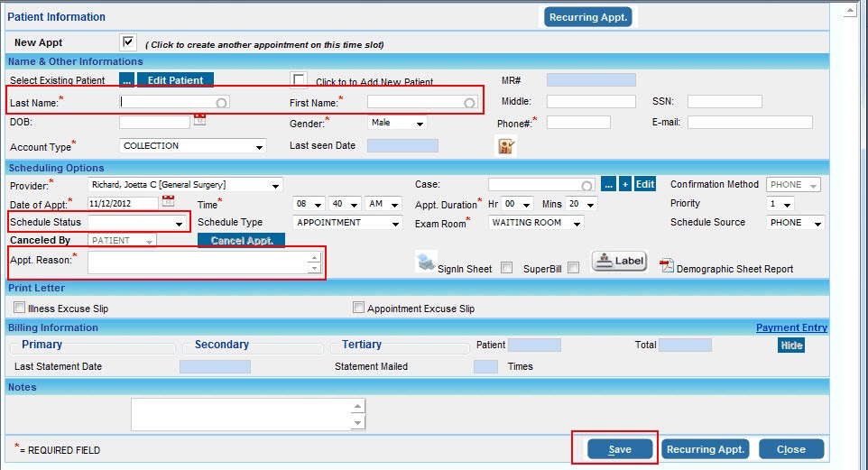This screenshot has height=470, width=868.
Task: Click the Label printer button
Action: pyautogui.click(x=620, y=261)
